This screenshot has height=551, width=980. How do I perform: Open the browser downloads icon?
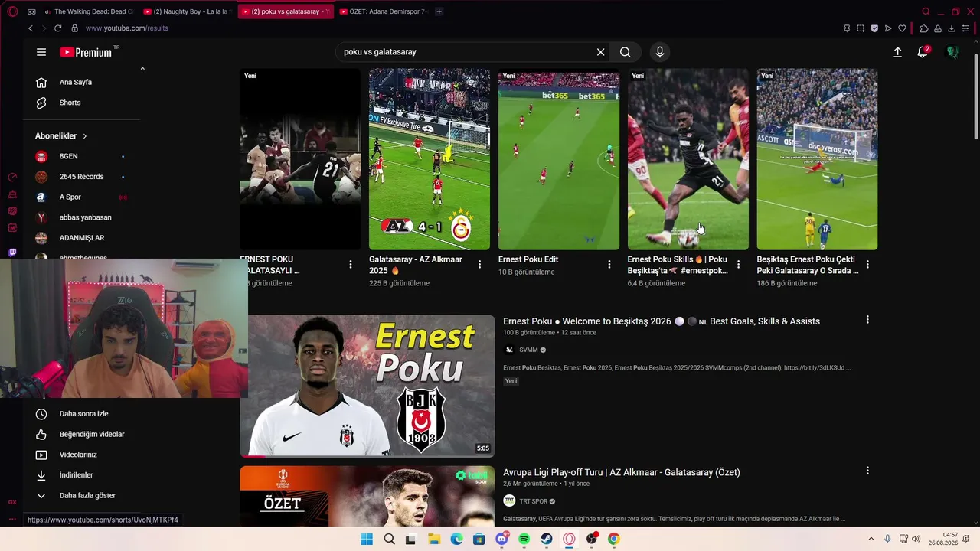952,28
